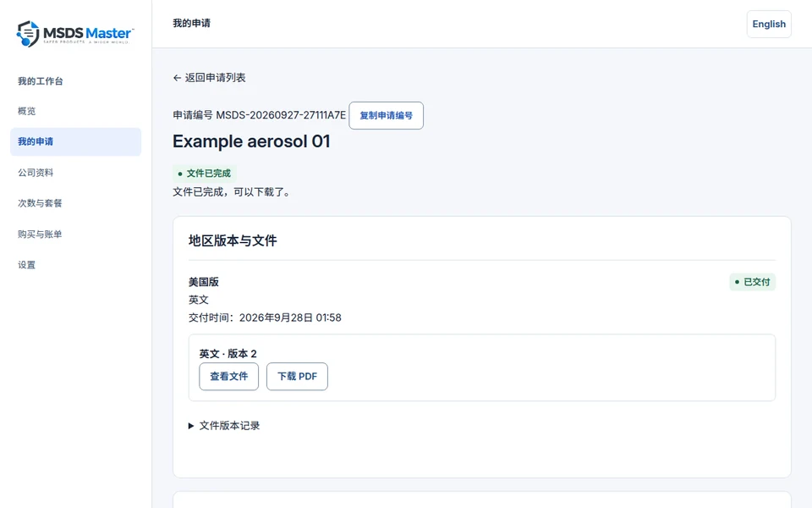Image resolution: width=812 pixels, height=508 pixels.
Task: Select 我的申请 in sidebar
Action: 75,141
